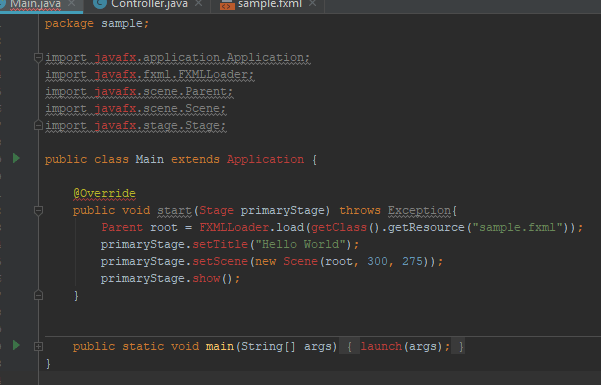Click the 'getClass' method call

[x=339, y=227]
